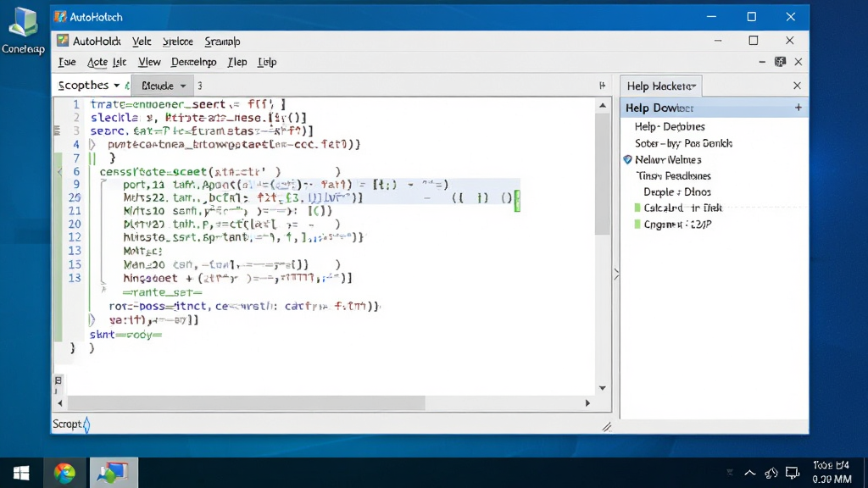The height and width of the screenshot is (488, 868).
Task: Click the green square beside Cngment : 12/IP
Action: point(637,224)
